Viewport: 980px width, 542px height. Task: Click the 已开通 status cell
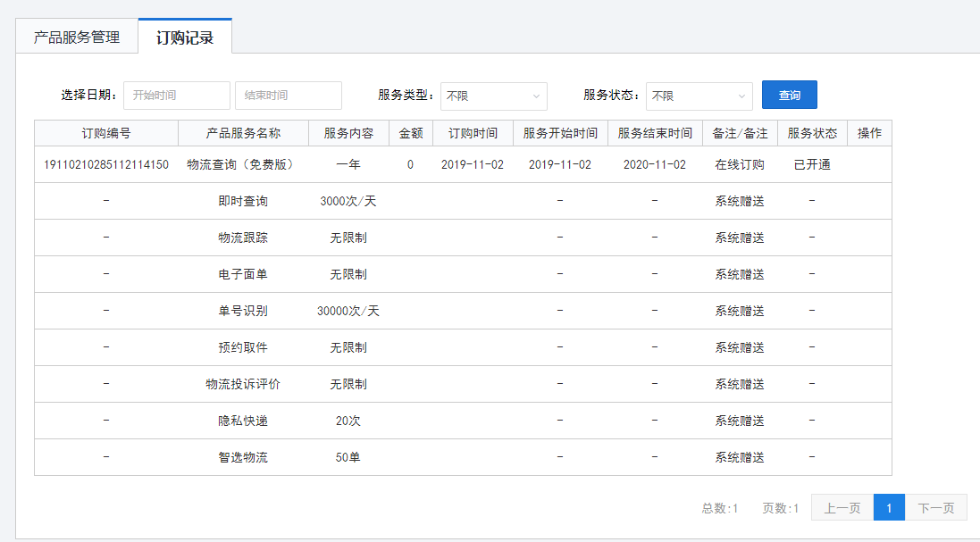[812, 165]
